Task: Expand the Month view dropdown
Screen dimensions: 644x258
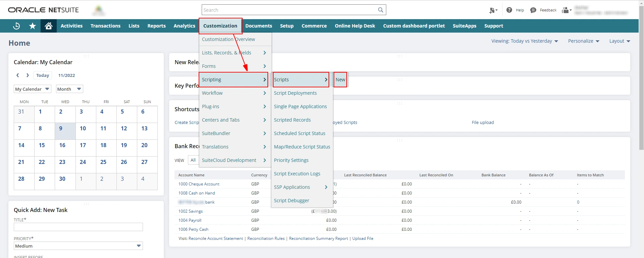Action: point(69,89)
